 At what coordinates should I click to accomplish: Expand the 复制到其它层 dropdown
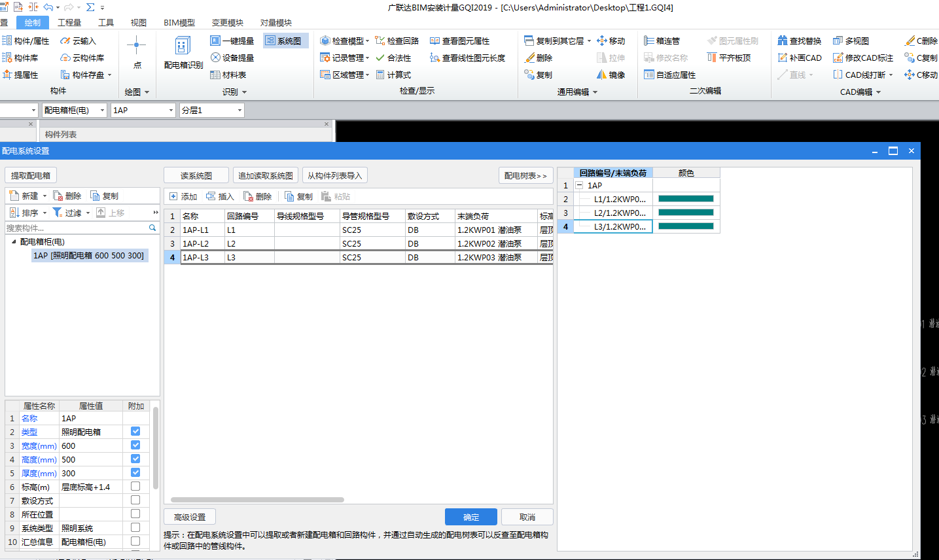[588, 41]
